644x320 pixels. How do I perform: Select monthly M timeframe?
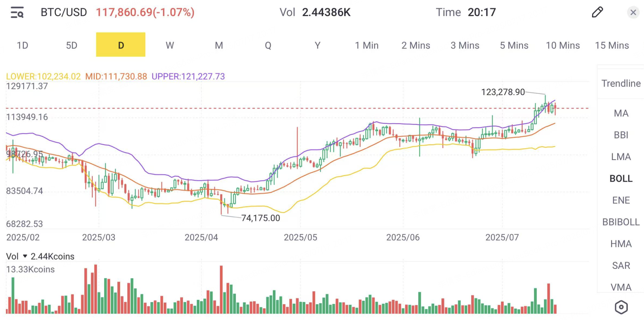coord(219,45)
